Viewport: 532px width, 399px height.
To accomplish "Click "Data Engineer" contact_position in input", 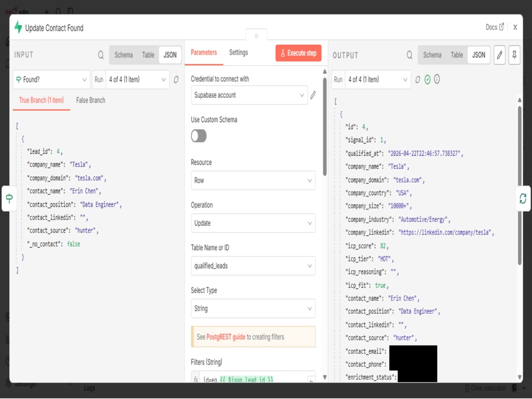I will point(99,205).
